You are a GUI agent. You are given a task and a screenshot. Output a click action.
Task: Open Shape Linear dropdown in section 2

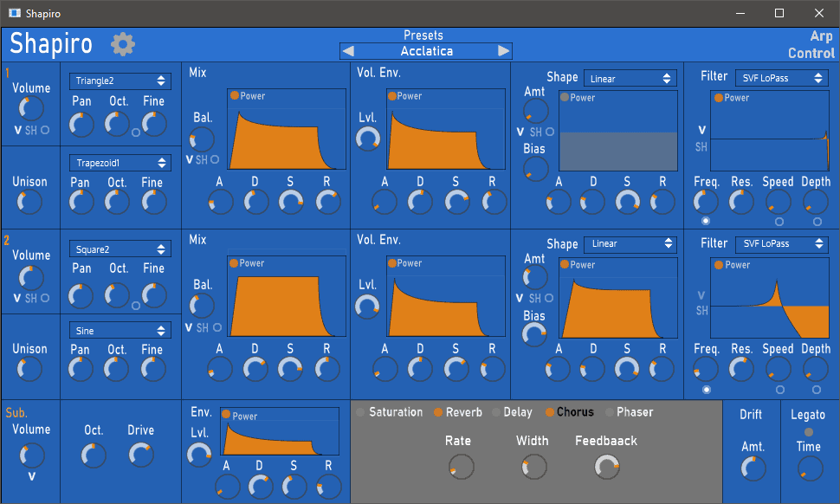tap(630, 243)
